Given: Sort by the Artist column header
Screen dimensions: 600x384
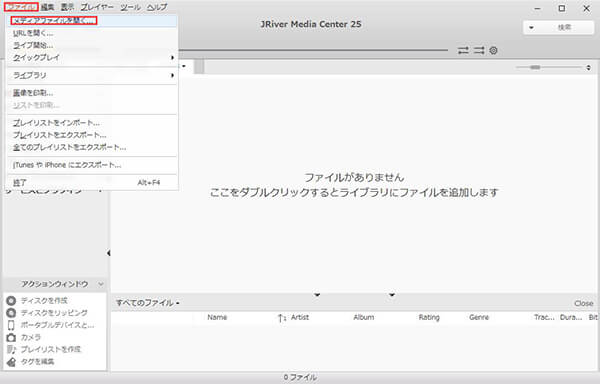Looking at the screenshot, I should tap(300, 317).
